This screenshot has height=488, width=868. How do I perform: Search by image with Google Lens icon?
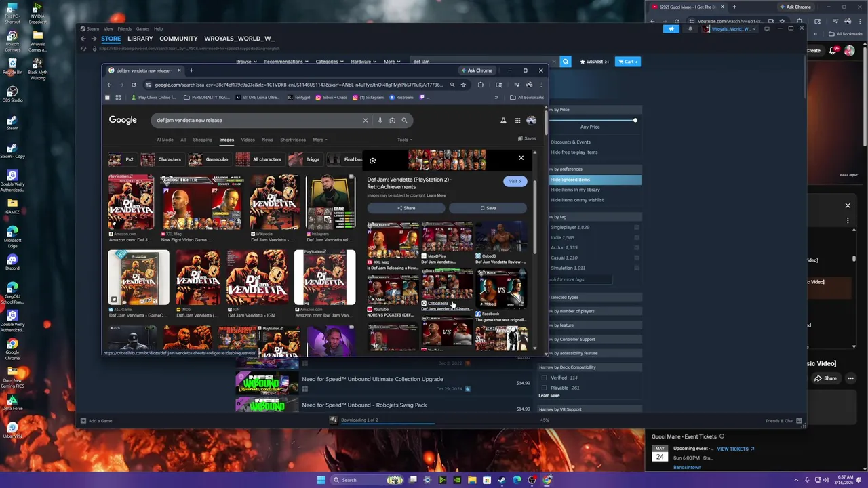coord(392,120)
